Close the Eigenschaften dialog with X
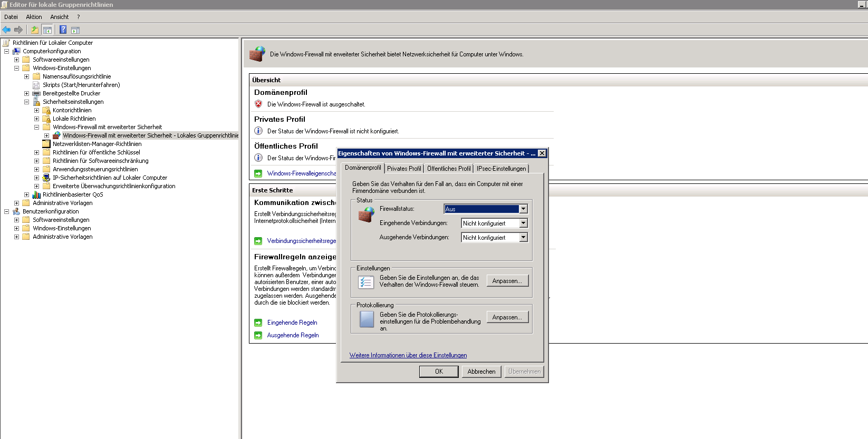 point(542,153)
